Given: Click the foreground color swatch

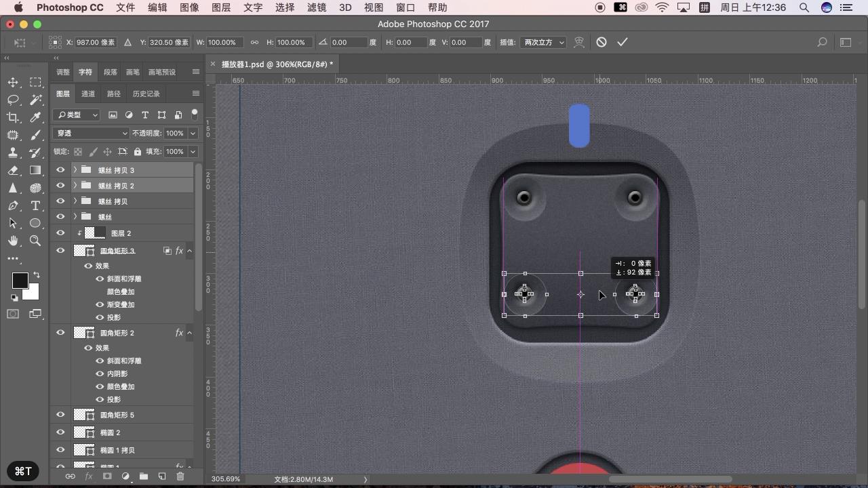Looking at the screenshot, I should point(20,281).
